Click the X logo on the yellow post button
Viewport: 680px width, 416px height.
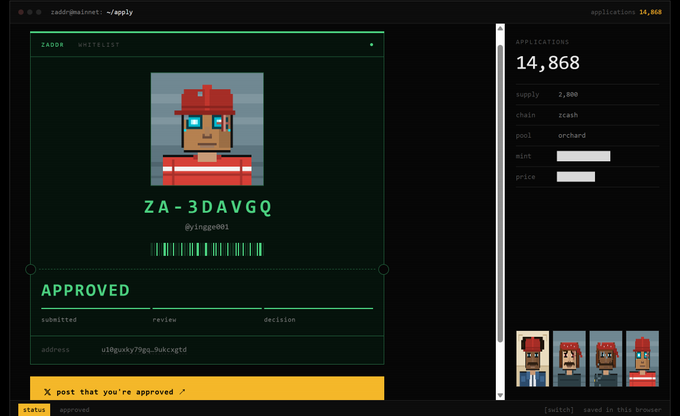pyautogui.click(x=47, y=392)
